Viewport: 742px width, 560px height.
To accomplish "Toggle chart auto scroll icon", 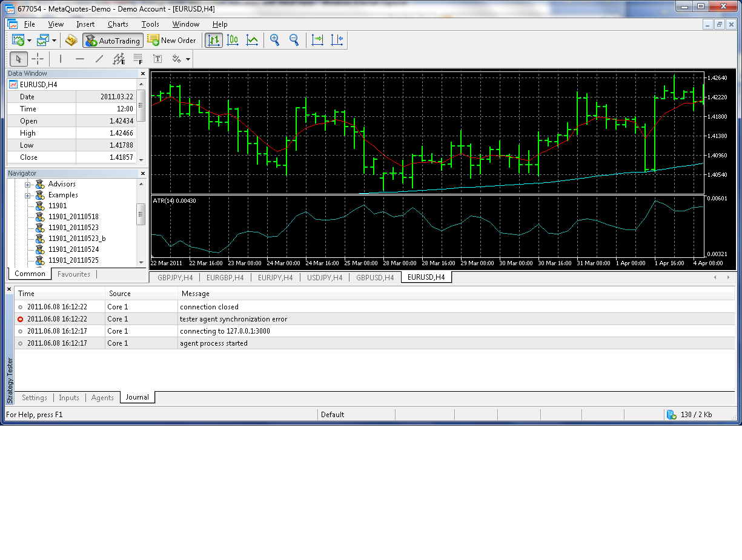I will click(317, 41).
